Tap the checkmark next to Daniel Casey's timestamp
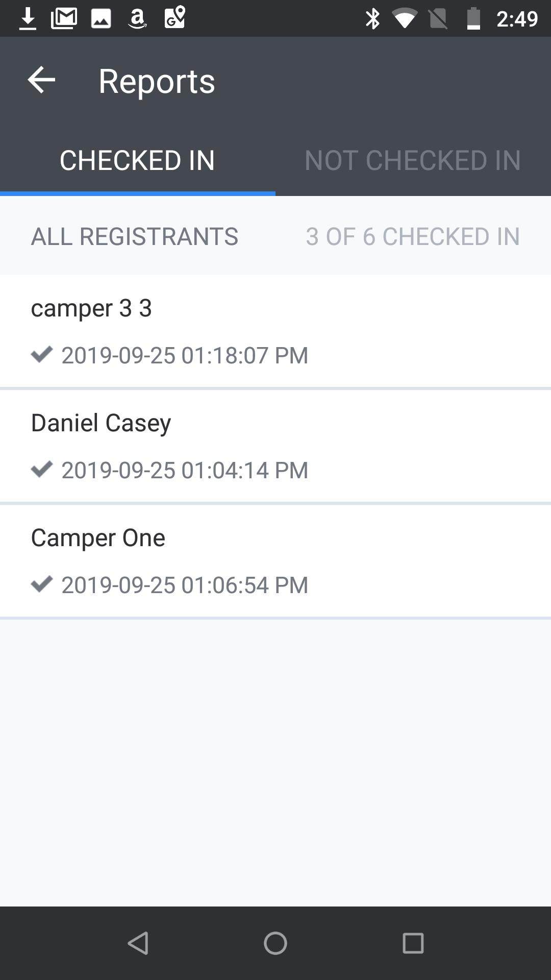This screenshot has height=980, width=551. [x=42, y=469]
